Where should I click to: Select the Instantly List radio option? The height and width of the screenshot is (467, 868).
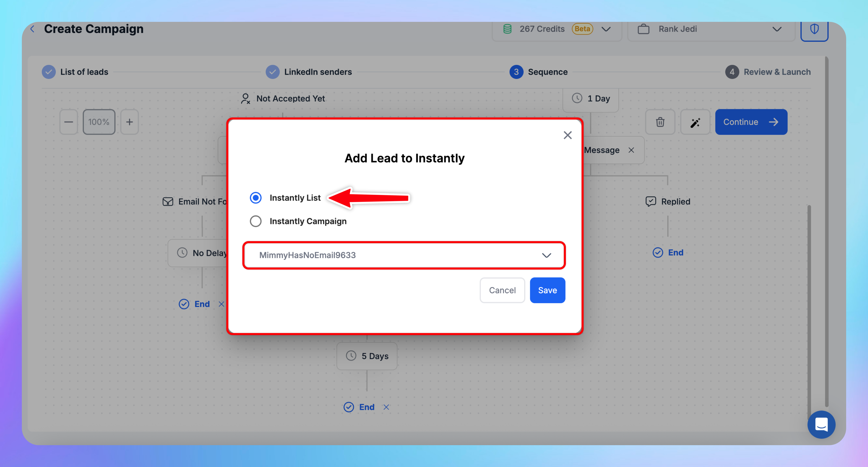point(255,198)
